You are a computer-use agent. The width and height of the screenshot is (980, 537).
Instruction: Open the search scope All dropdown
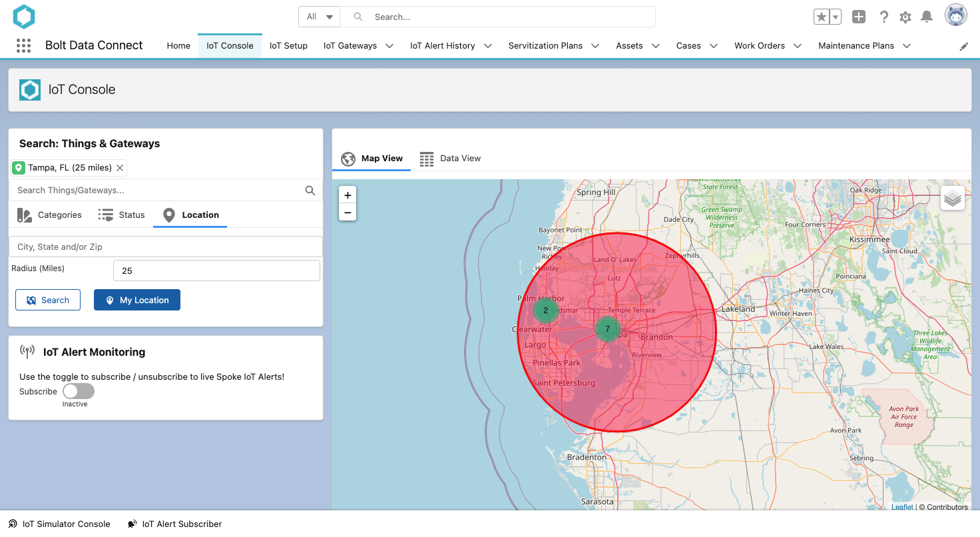(320, 17)
